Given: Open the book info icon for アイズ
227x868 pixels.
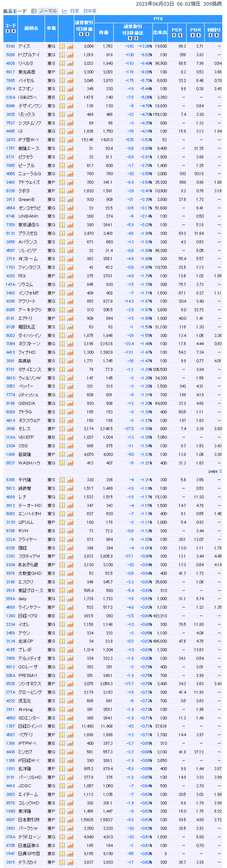Looking at the screenshot, I should tap(62, 46).
